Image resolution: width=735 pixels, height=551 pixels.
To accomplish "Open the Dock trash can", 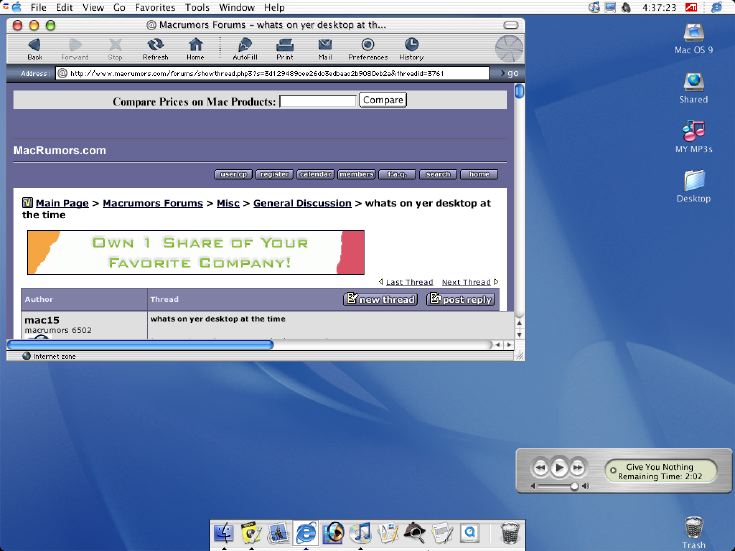I will [510, 534].
